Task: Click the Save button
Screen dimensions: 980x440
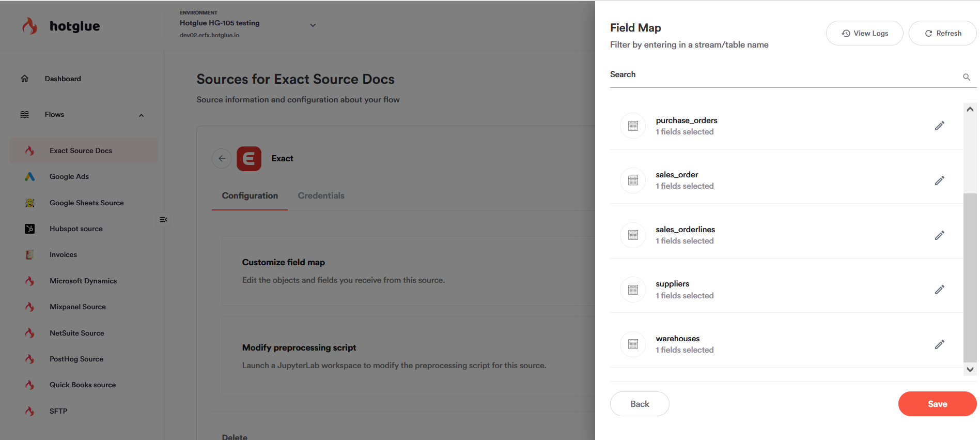Action: [x=937, y=404]
